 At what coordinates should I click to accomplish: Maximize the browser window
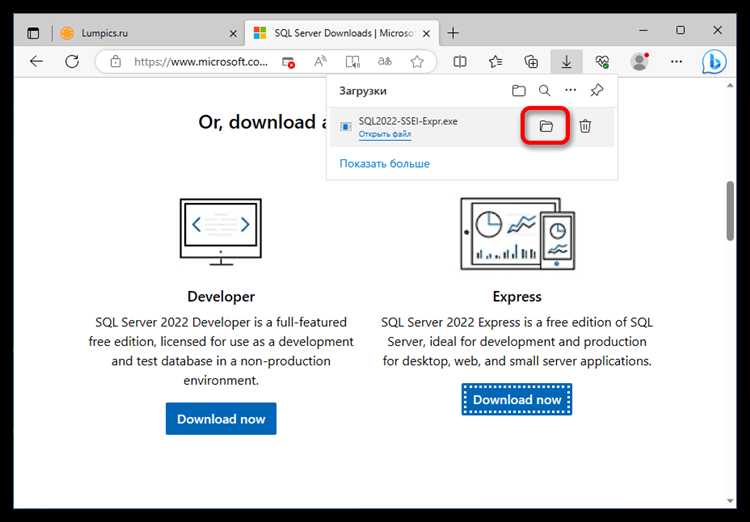tap(680, 30)
